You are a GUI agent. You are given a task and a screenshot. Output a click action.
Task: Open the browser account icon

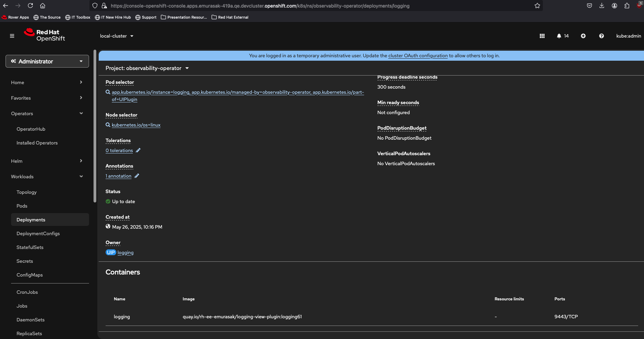click(x=614, y=6)
